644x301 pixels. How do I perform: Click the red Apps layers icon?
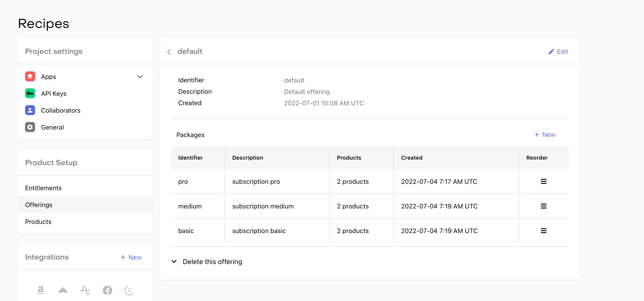pyautogui.click(x=30, y=77)
